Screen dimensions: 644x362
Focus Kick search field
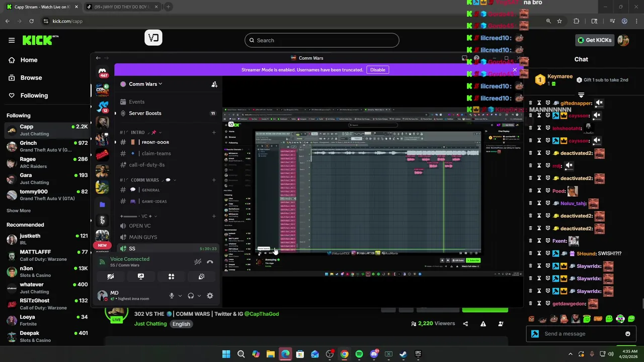click(322, 40)
